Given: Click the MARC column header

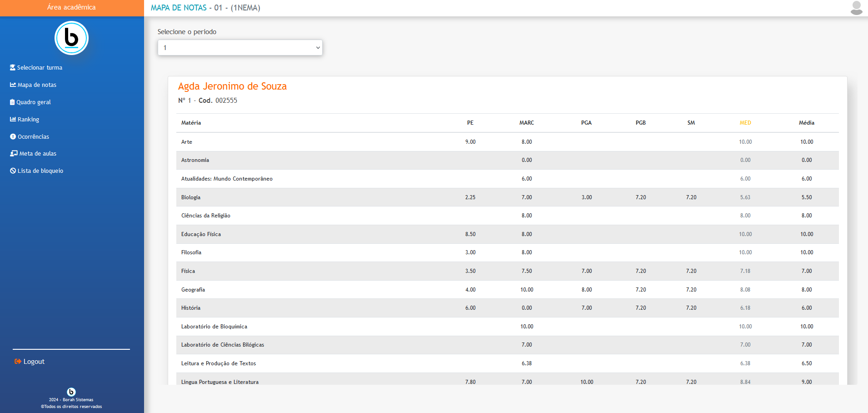Looking at the screenshot, I should [527, 123].
